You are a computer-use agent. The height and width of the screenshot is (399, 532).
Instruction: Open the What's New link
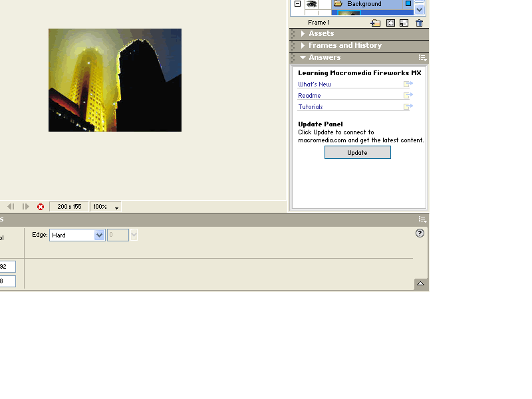(315, 84)
